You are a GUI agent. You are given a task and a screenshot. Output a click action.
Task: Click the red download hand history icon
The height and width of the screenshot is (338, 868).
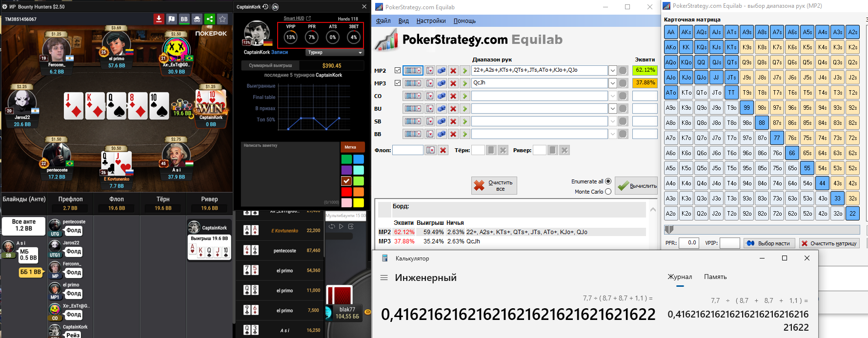tap(159, 19)
